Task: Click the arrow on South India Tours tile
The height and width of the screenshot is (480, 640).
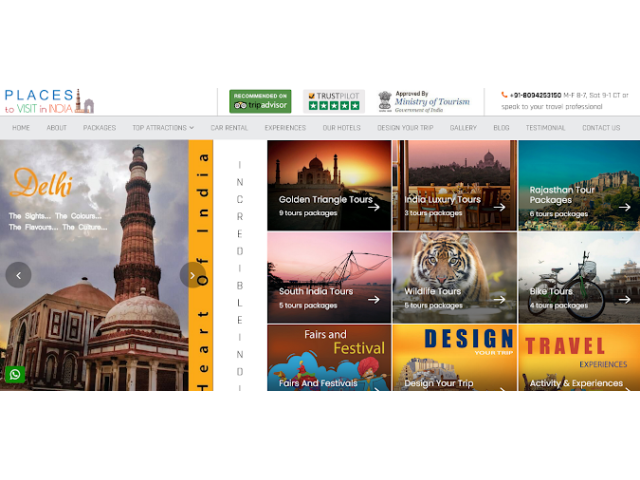Action: (x=373, y=299)
